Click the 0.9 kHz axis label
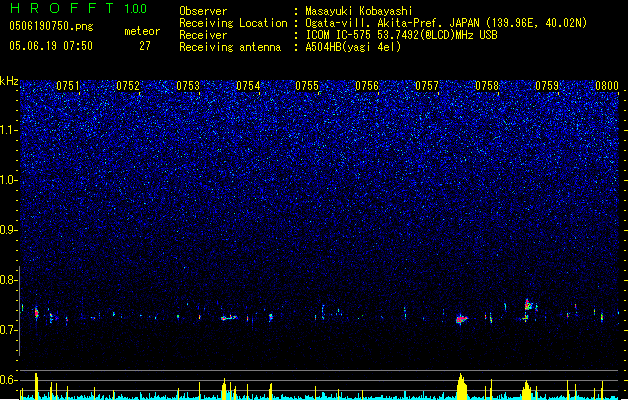Image resolution: width=629 pixels, height=400 pixels. [9, 230]
